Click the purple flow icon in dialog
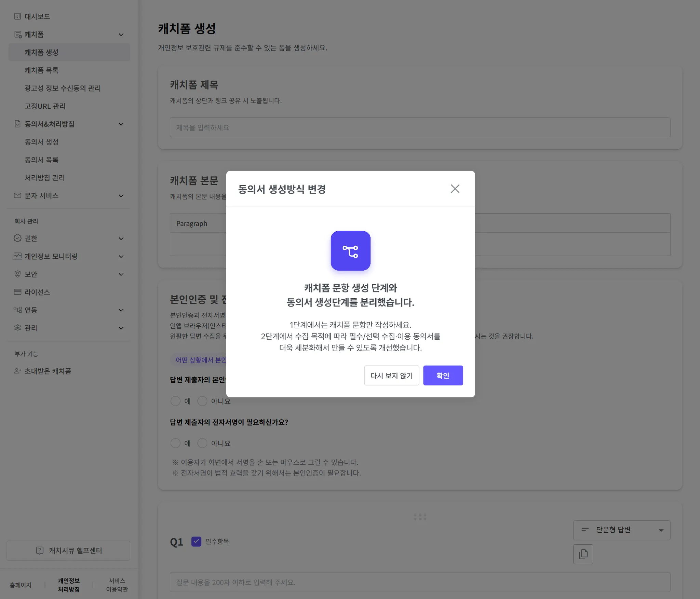Viewport: 700px width, 599px height. (x=350, y=251)
